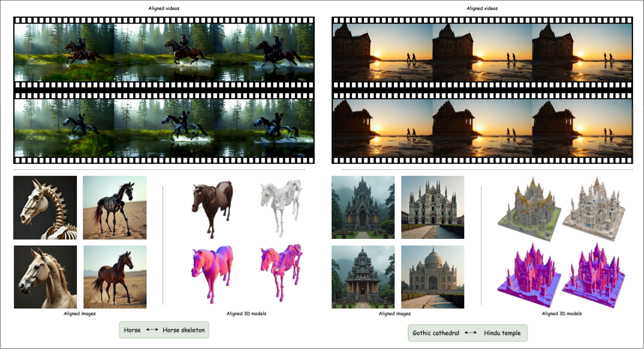Click middle frame of skeleton horse video strip
This screenshot has width=644, height=349.
tap(164, 128)
